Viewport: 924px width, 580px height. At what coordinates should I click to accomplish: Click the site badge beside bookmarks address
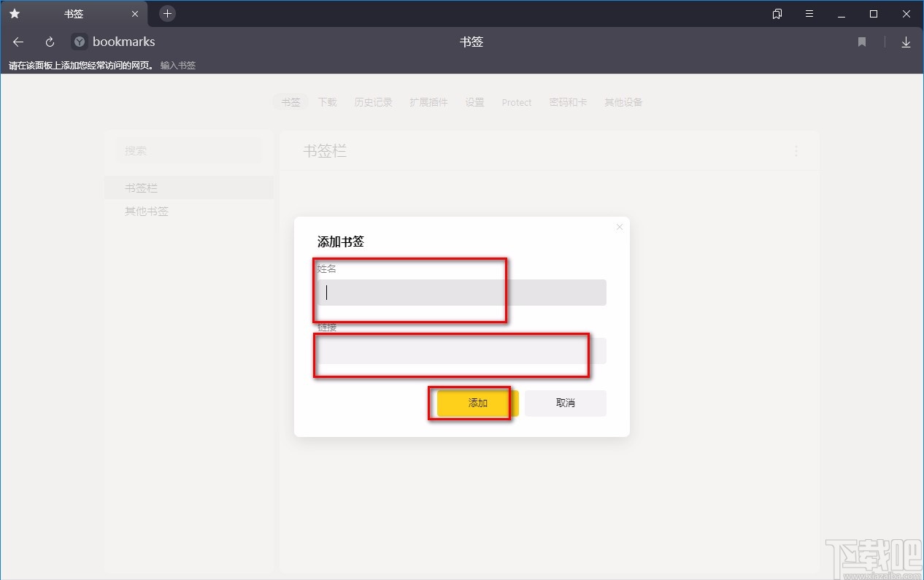(x=79, y=42)
